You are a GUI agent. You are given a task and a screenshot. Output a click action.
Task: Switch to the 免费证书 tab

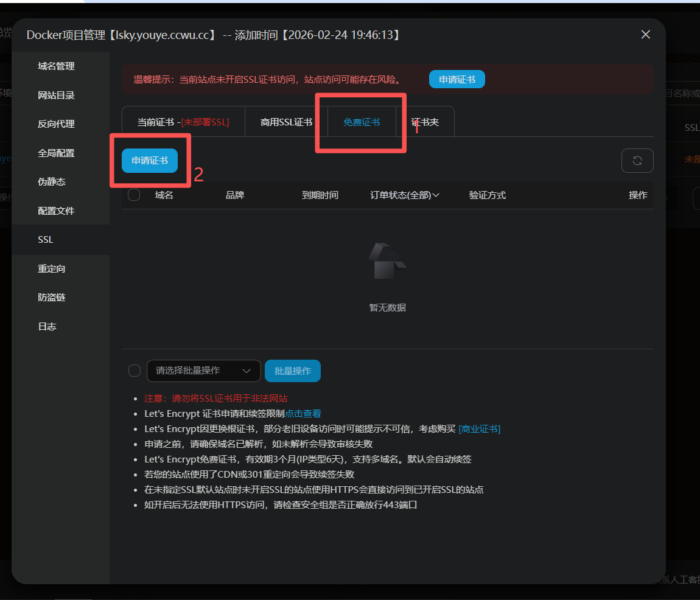362,122
